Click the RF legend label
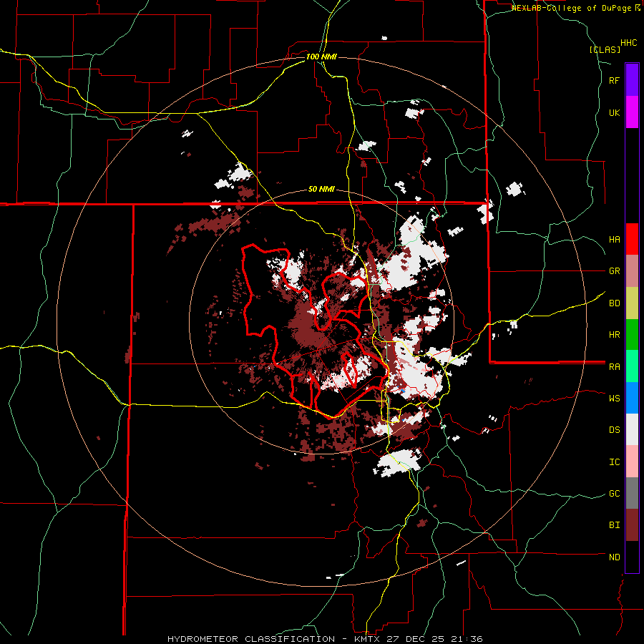This screenshot has height=644, width=644. pyautogui.click(x=614, y=80)
